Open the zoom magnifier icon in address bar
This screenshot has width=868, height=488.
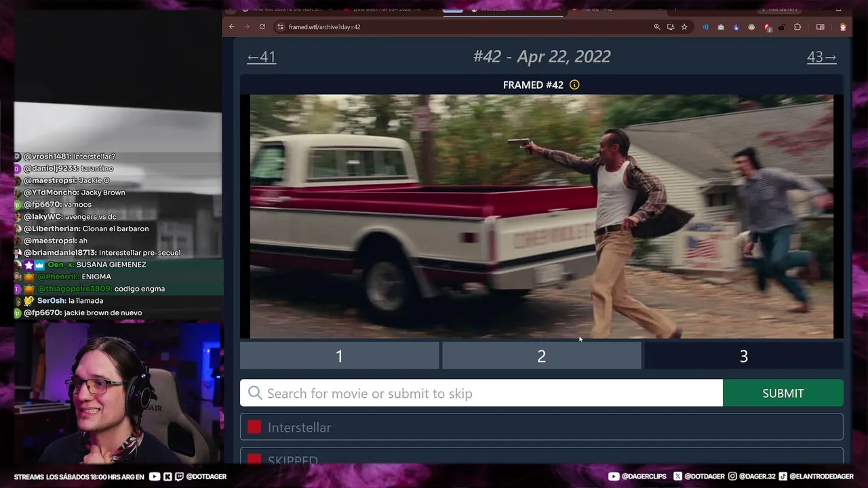point(657,27)
